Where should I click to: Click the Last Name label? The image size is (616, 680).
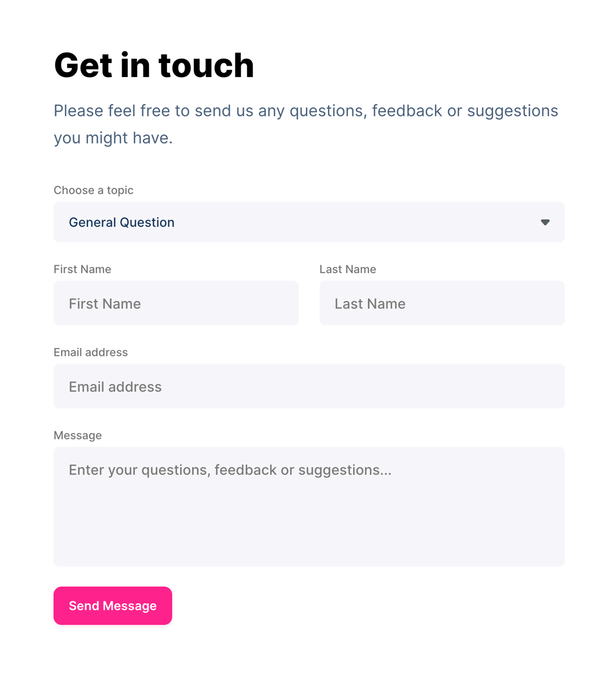pyautogui.click(x=348, y=269)
